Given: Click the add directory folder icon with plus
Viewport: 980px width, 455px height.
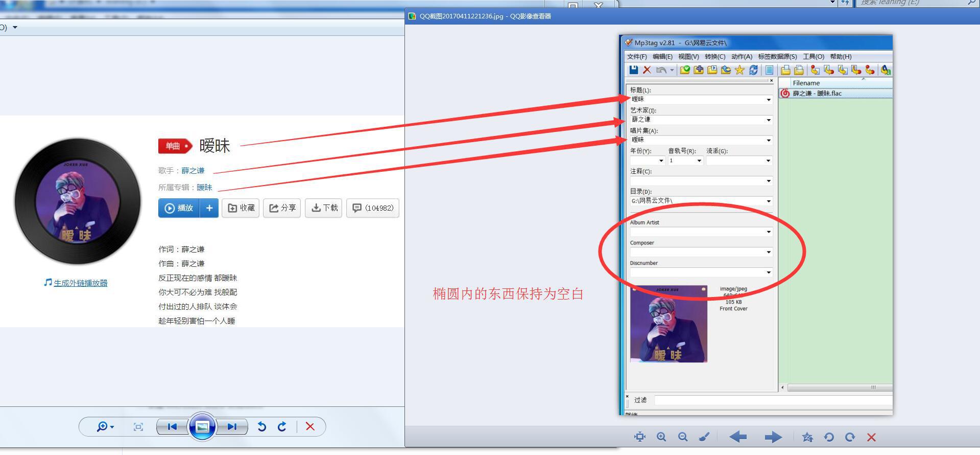Looking at the screenshot, I should (x=699, y=70).
